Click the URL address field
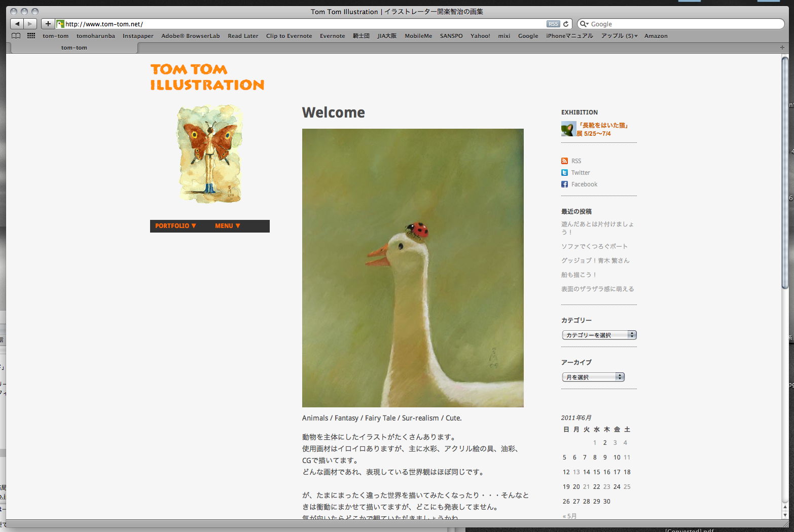The image size is (794, 532). click(304, 24)
